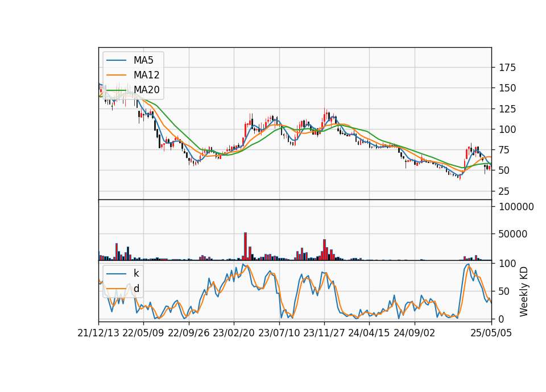Click the d legend label in KD panel

point(136,289)
